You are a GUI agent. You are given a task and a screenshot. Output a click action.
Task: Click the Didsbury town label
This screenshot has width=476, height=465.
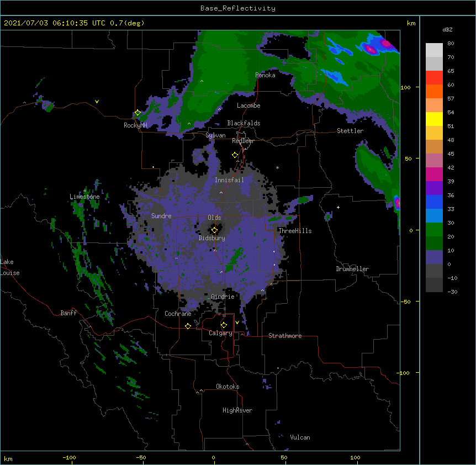click(x=212, y=238)
